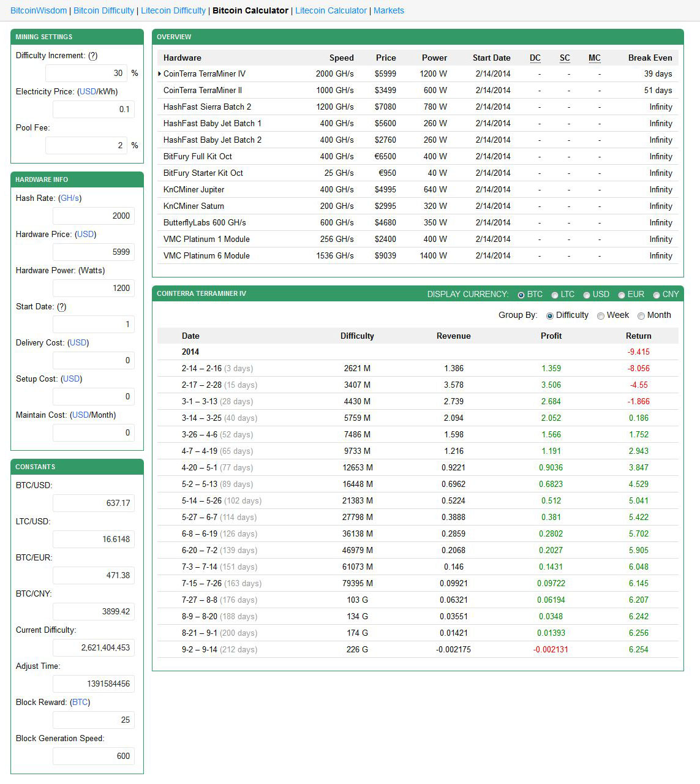This screenshot has width=700, height=784.
Task: Open the Markets link
Action: coord(389,10)
